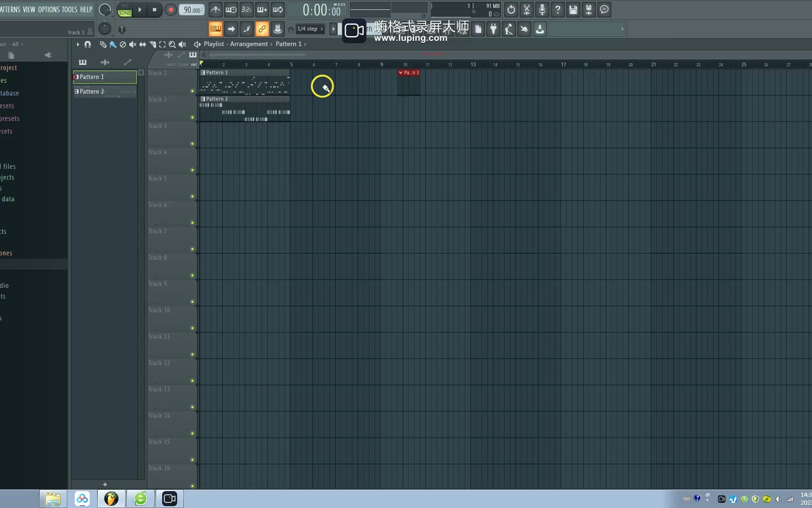
Task: Open FL Studio from the taskbar
Action: click(x=111, y=499)
